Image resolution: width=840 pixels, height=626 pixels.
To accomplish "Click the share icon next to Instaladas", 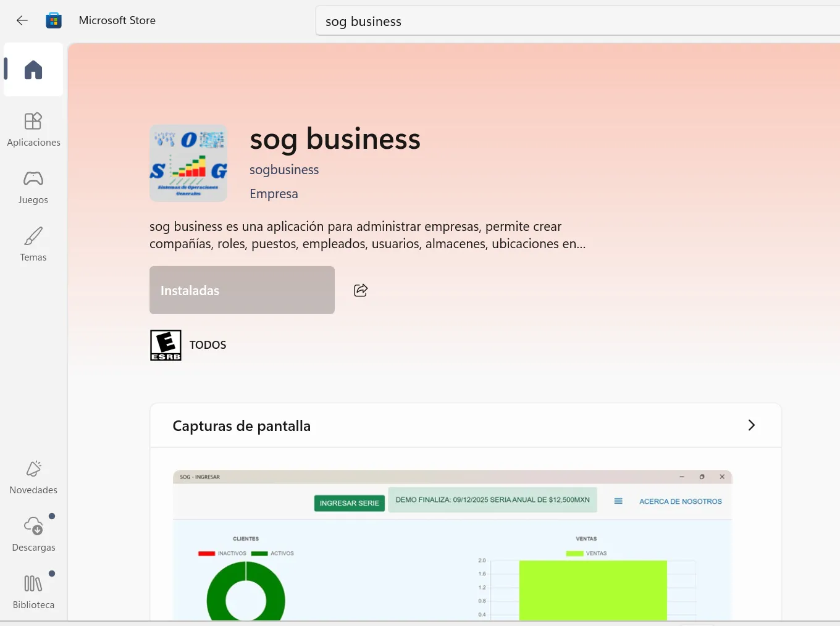I will coord(361,290).
